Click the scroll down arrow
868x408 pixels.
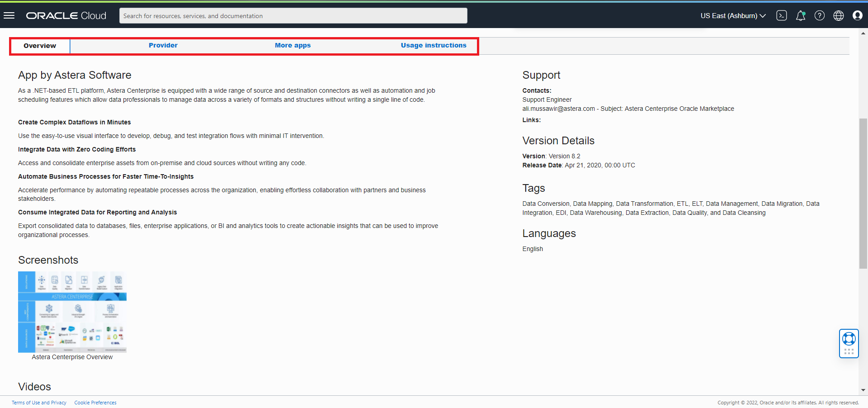pyautogui.click(x=863, y=390)
